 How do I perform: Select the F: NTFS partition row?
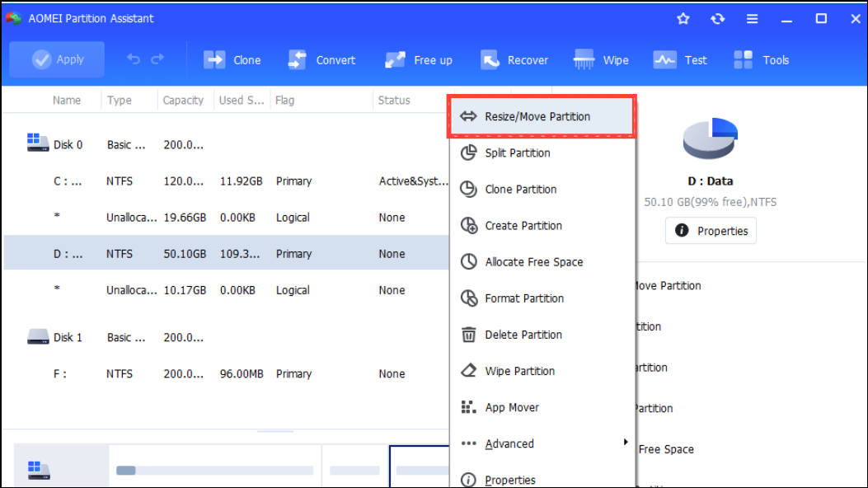[x=227, y=373]
